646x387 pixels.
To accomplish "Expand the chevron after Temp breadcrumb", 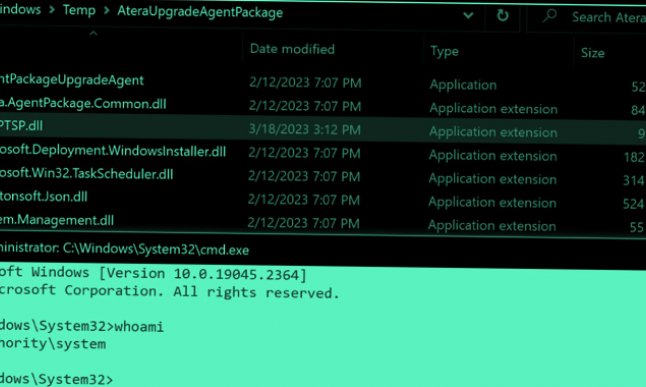I will [x=107, y=10].
